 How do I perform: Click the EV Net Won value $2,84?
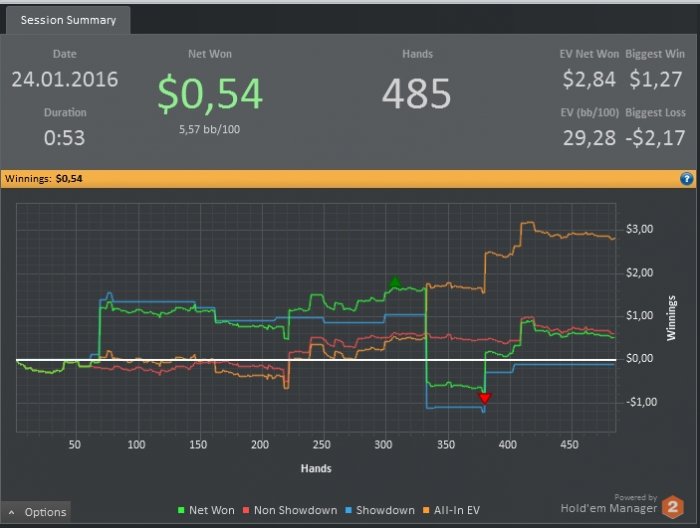pos(589,79)
